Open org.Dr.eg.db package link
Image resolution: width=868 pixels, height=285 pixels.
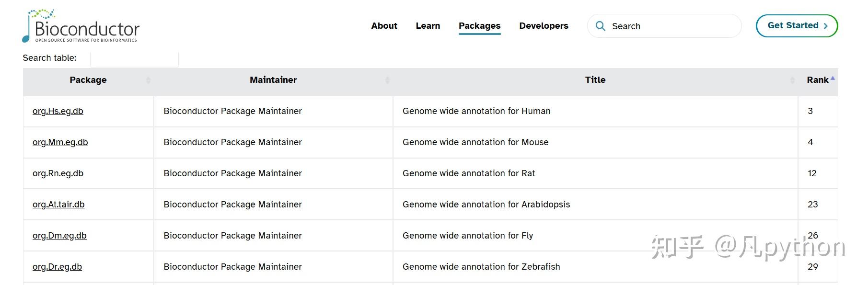click(x=57, y=267)
